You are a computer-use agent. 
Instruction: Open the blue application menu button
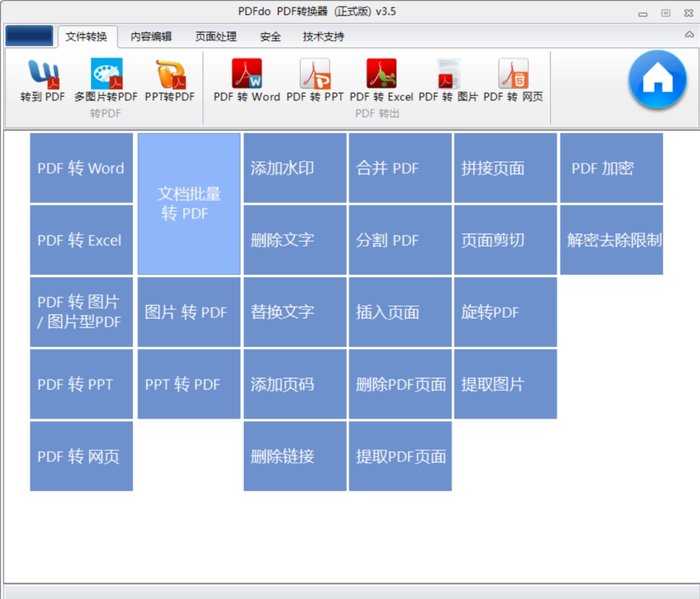(29, 36)
